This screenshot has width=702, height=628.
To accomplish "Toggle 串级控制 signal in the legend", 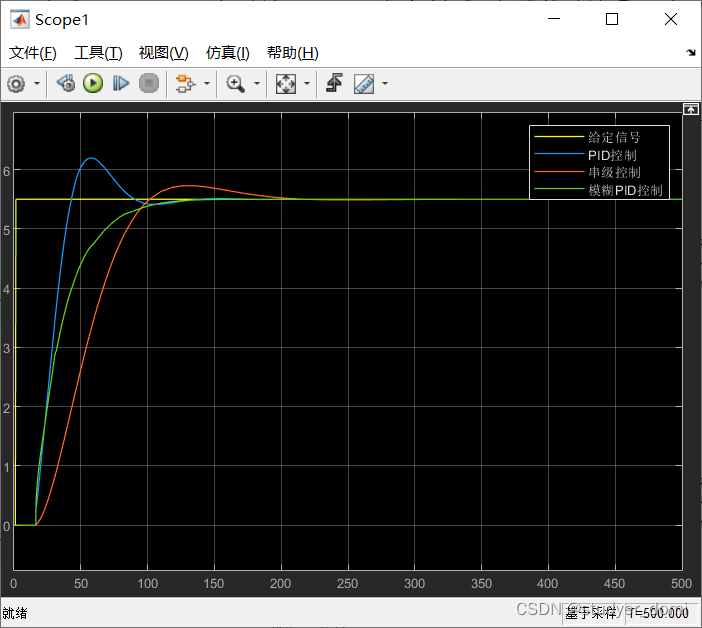I will (614, 172).
